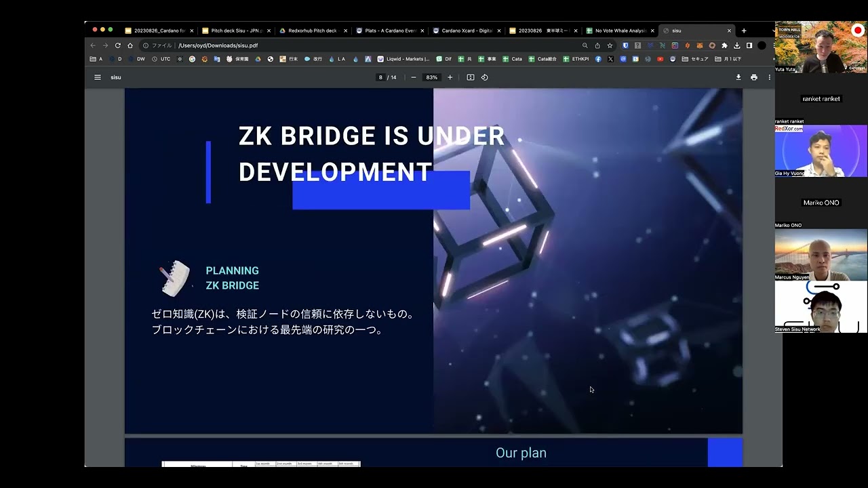868x488 pixels.
Task: Open the X (Twitter) bookmark
Action: (x=610, y=59)
